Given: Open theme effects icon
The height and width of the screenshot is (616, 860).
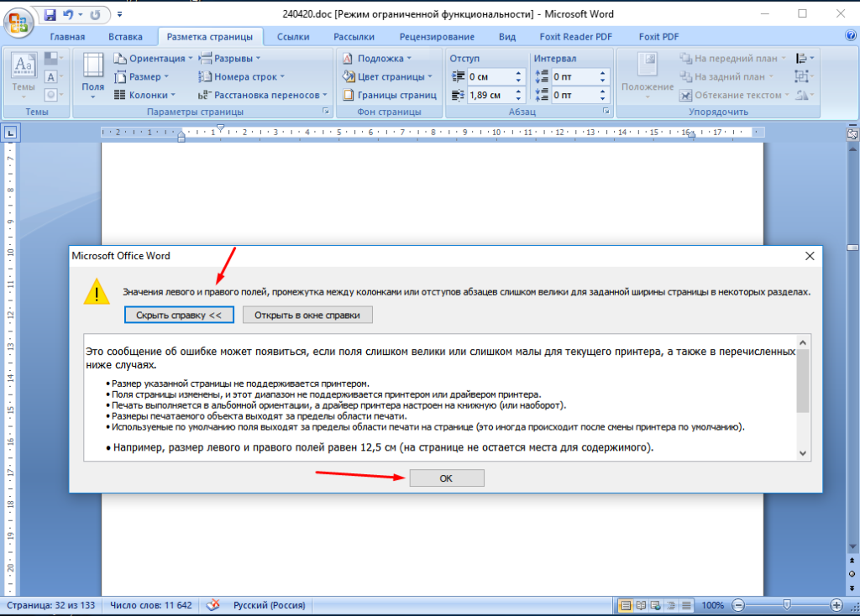Looking at the screenshot, I should (x=53, y=95).
